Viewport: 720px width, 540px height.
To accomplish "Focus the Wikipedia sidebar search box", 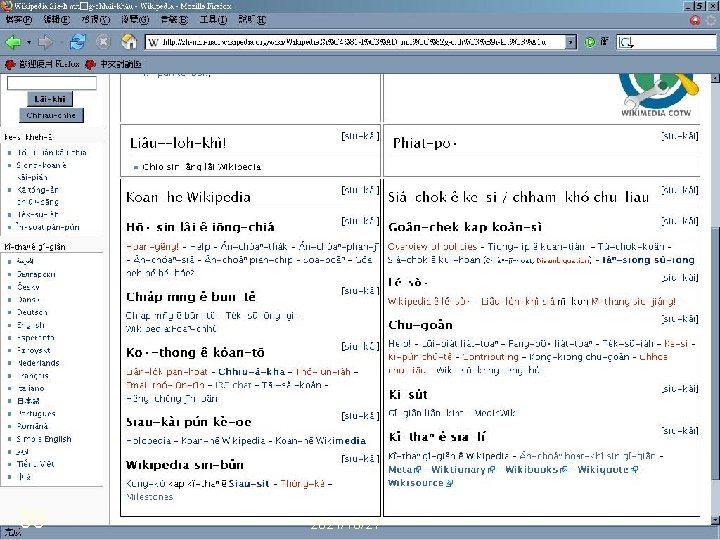I will [51, 83].
